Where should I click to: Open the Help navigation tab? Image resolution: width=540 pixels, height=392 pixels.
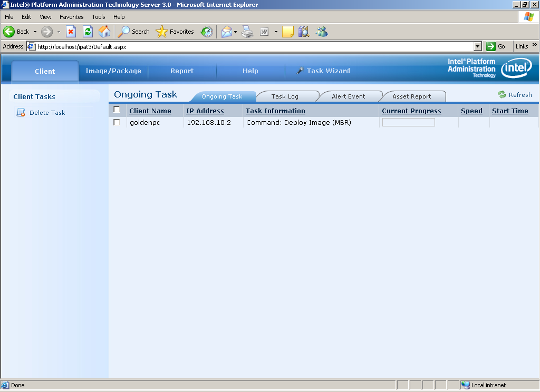pyautogui.click(x=250, y=71)
